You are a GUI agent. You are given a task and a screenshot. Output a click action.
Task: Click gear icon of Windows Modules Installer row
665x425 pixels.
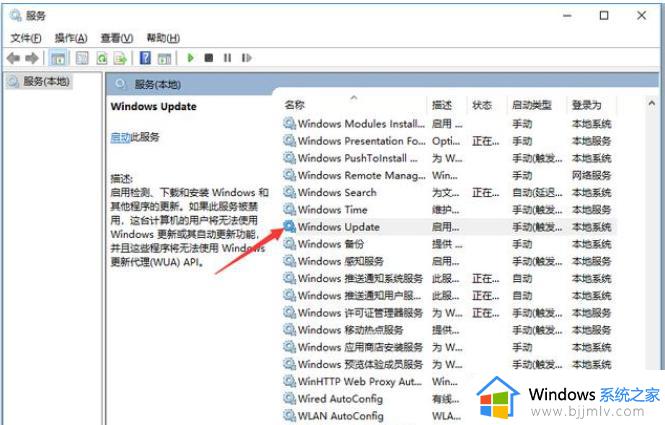pos(290,123)
